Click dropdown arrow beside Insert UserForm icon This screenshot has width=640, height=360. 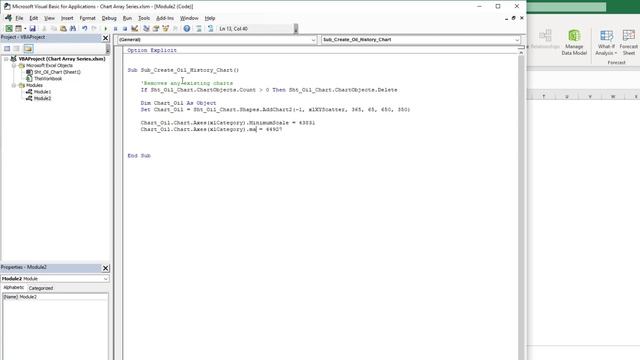pos(25,29)
